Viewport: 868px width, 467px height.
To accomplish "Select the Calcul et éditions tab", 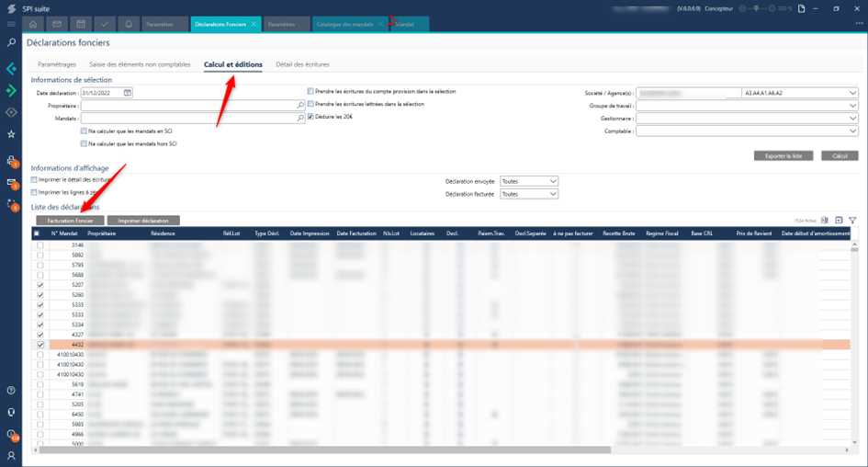I will point(233,65).
